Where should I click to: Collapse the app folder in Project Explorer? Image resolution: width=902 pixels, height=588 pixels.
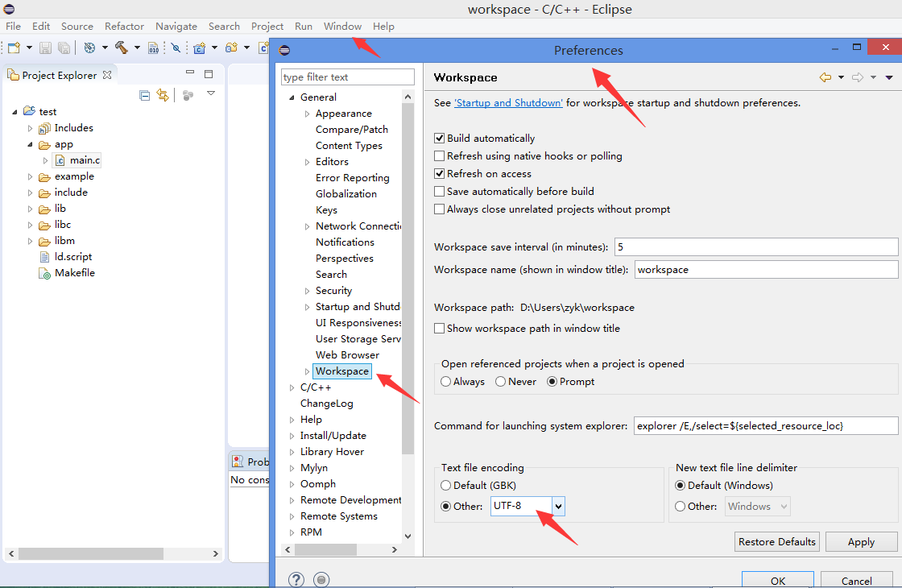pos(31,144)
